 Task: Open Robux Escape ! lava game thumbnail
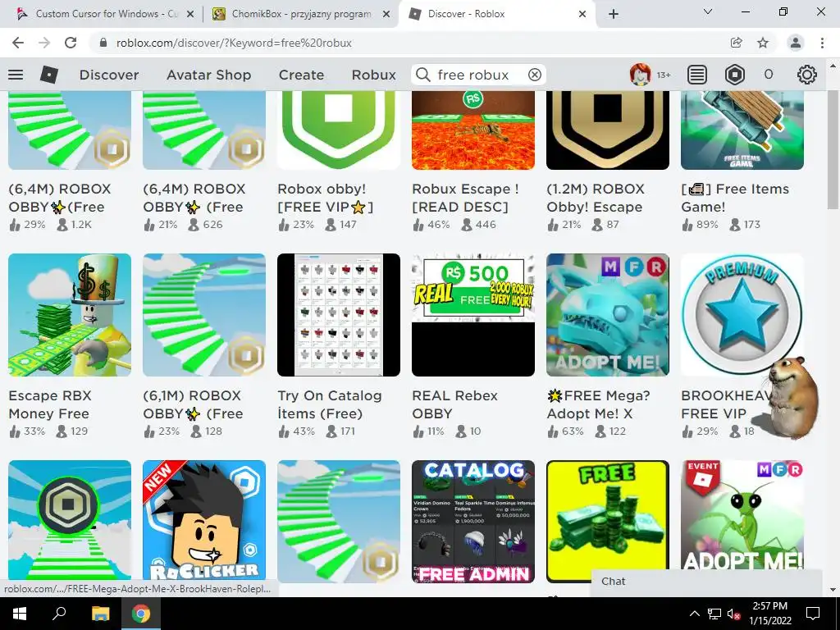pos(473,130)
